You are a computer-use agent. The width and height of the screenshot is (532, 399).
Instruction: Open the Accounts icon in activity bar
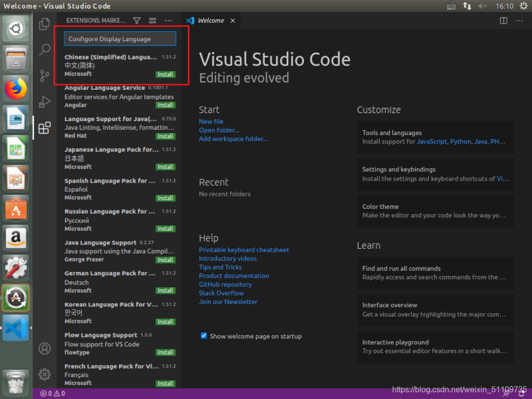tap(45, 348)
